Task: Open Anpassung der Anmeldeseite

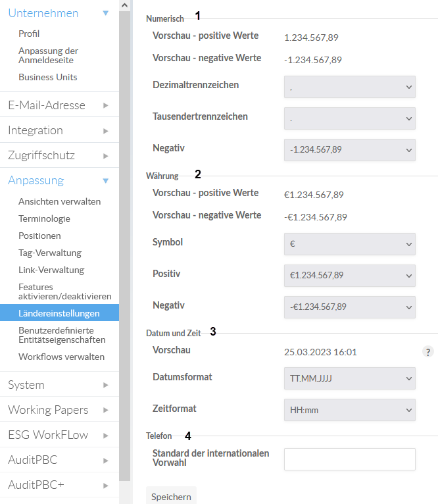Action: point(48,55)
